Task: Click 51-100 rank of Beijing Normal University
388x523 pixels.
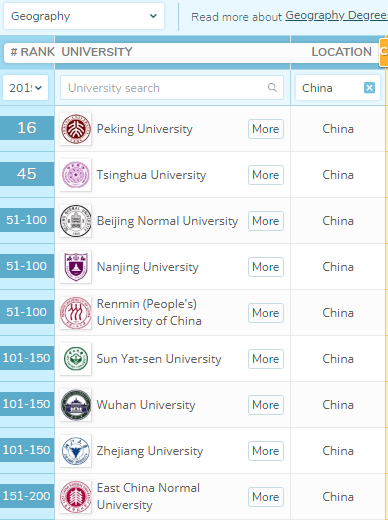Action: (27, 220)
